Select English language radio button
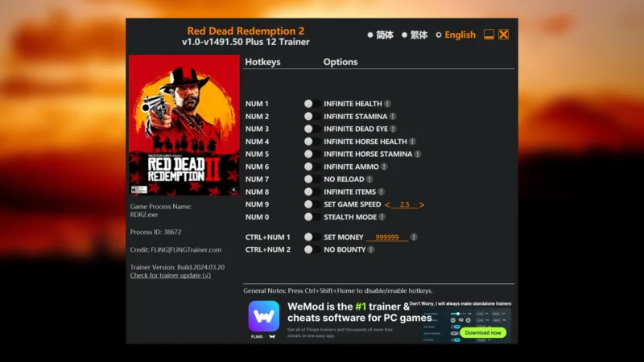This screenshot has height=362, width=644. (x=439, y=35)
